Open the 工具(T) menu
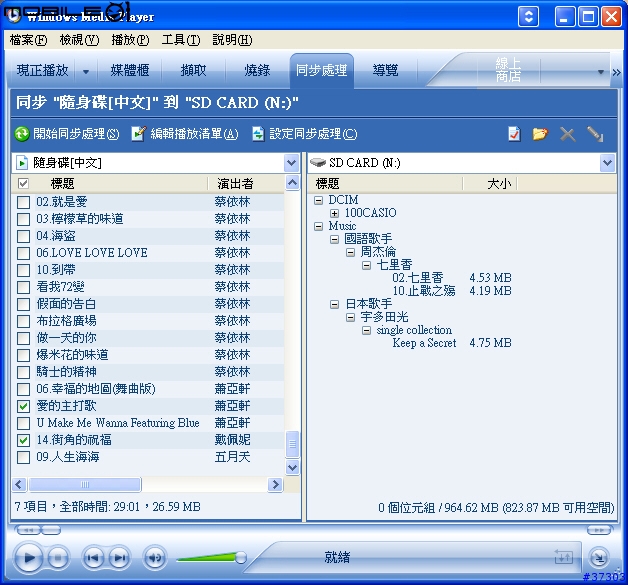628x585 pixels. 181,40
